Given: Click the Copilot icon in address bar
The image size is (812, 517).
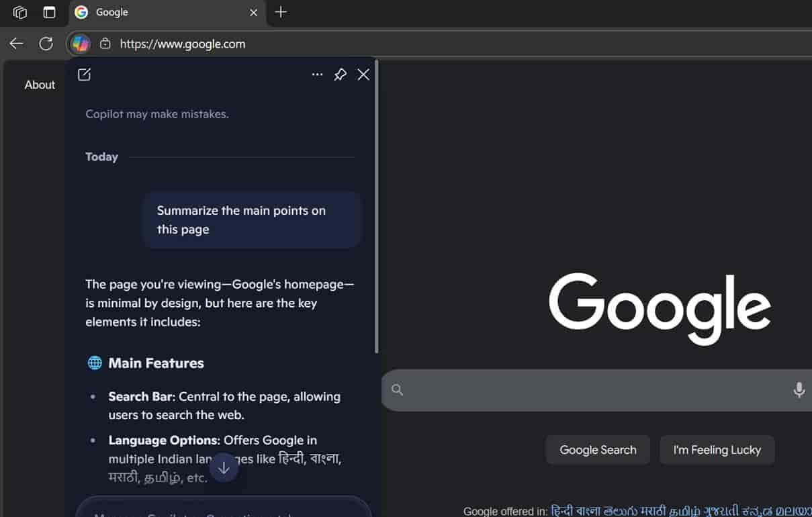Looking at the screenshot, I should click(x=81, y=44).
